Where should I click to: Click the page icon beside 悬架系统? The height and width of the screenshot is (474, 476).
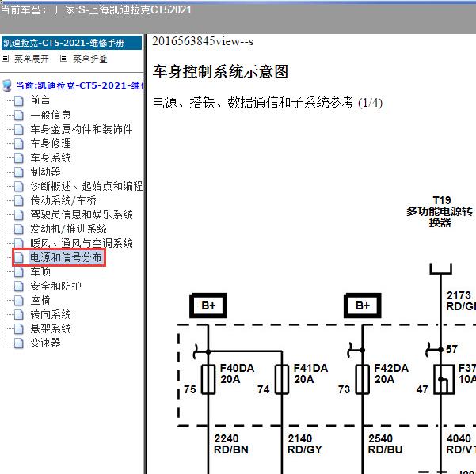point(18,328)
